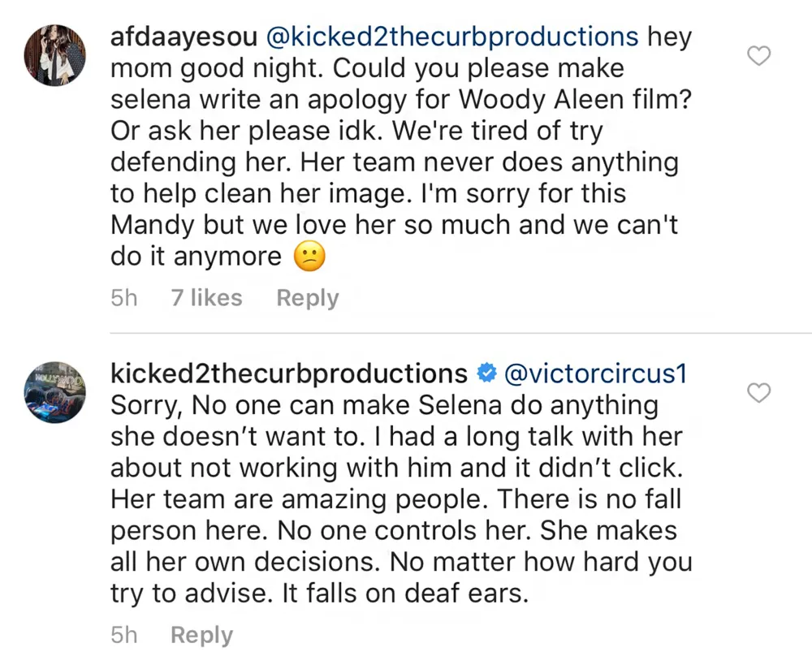Reply to kicked2thecurbproductions' comment

tap(201, 635)
